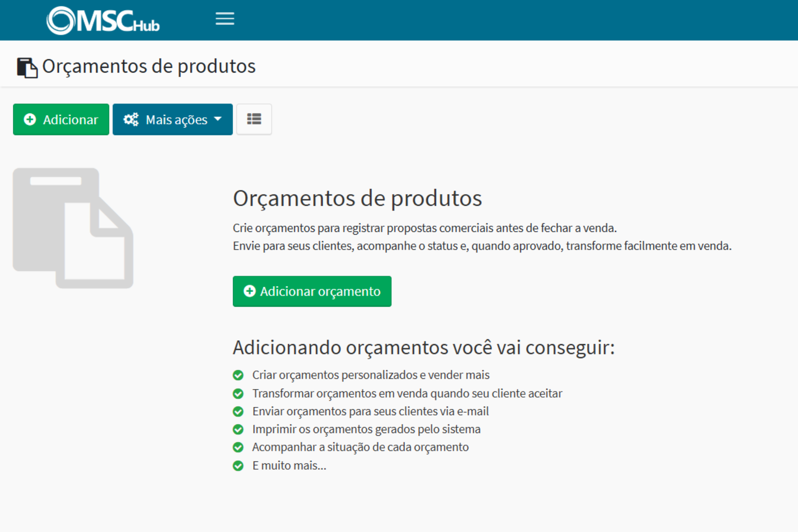Click the plus icon on Adicionar orçamento
798x532 pixels.
(250, 291)
